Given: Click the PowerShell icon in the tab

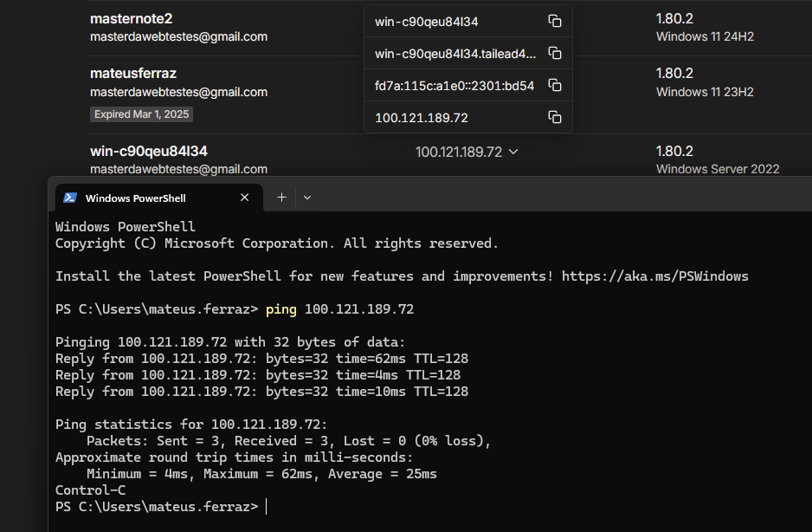Looking at the screenshot, I should [x=70, y=198].
